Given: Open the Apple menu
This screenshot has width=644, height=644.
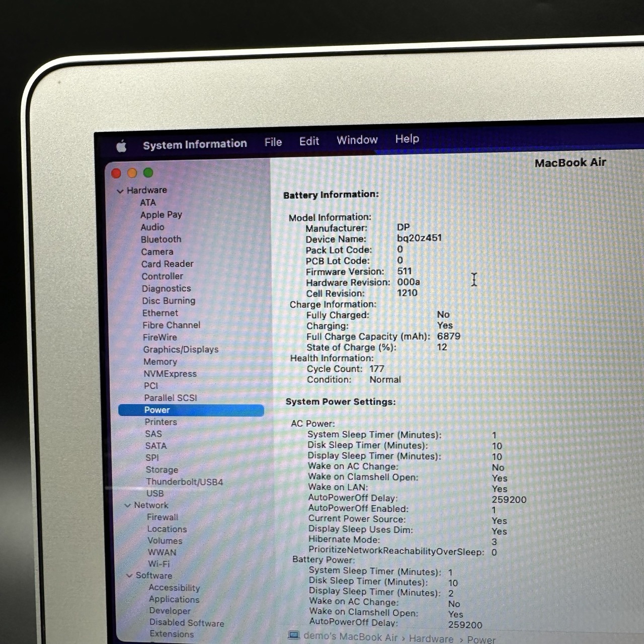Looking at the screenshot, I should pos(121,146).
